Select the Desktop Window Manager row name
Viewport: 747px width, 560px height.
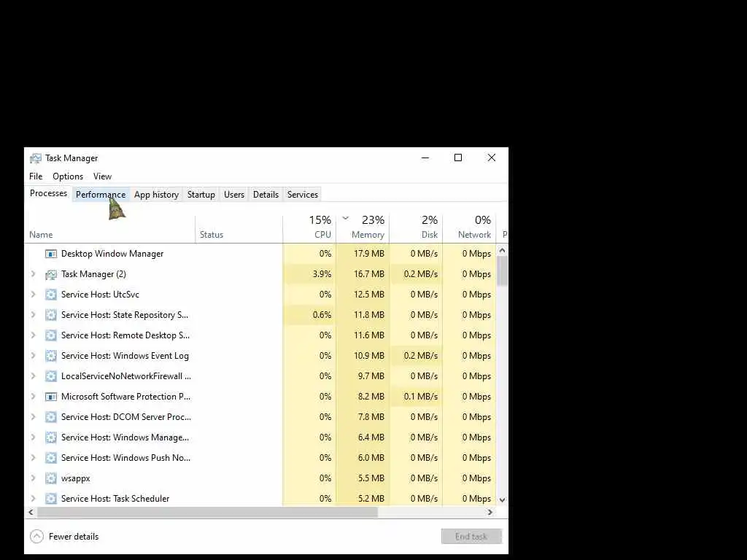tap(112, 254)
